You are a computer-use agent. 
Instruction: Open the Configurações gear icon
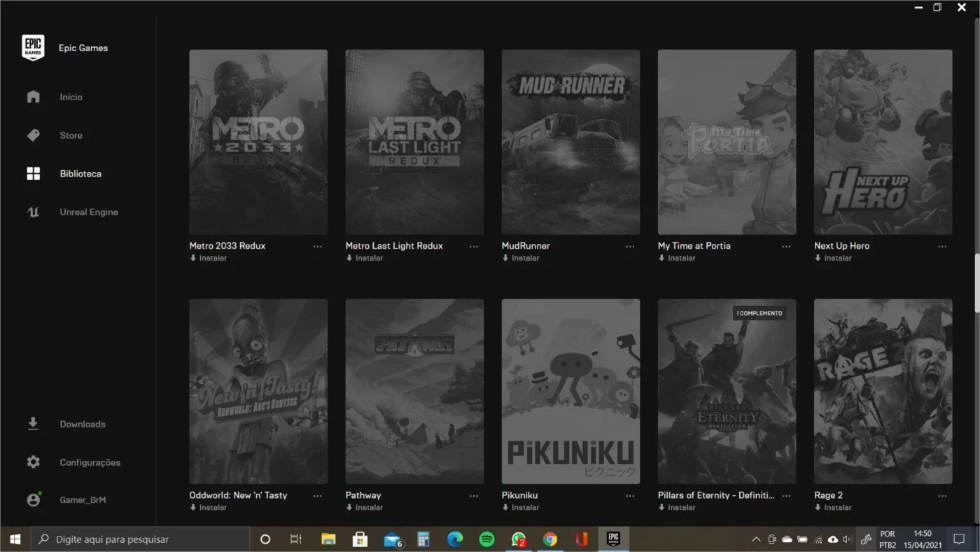(x=33, y=462)
